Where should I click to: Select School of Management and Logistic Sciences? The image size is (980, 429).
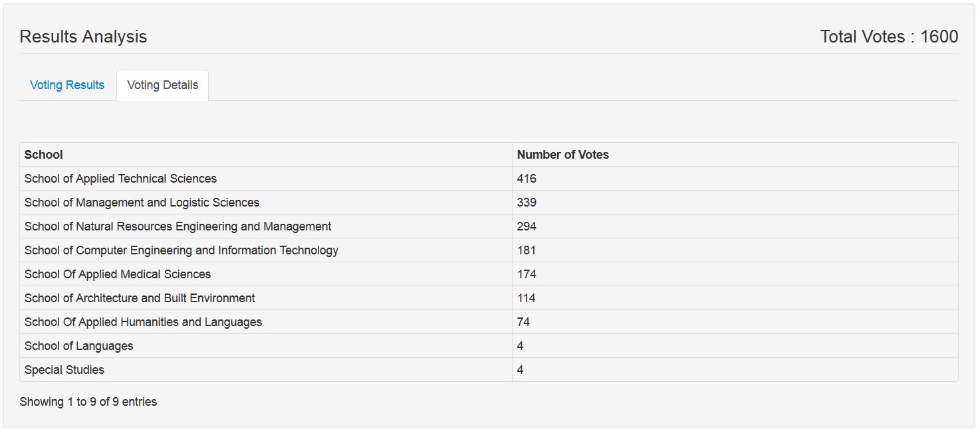click(x=142, y=203)
